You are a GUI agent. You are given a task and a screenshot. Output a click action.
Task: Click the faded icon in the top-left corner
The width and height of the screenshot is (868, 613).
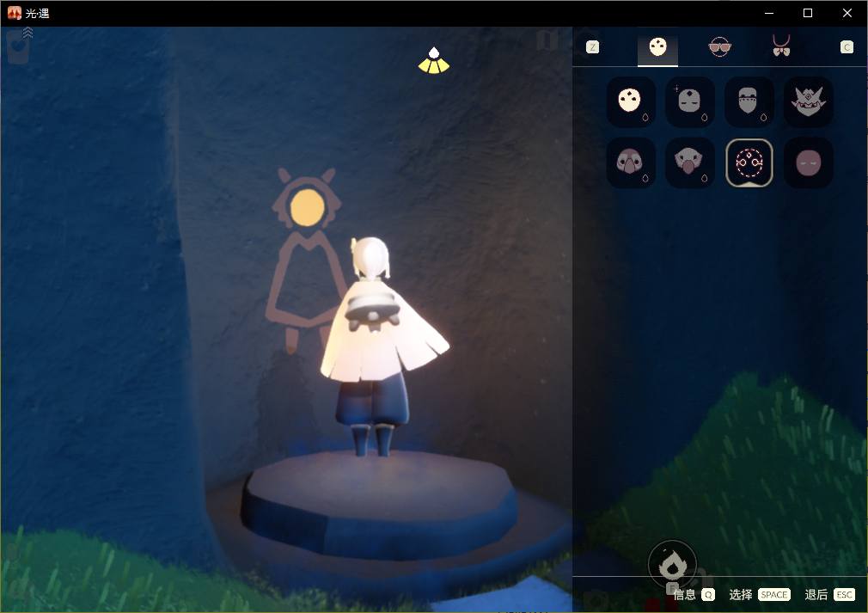[x=20, y=46]
